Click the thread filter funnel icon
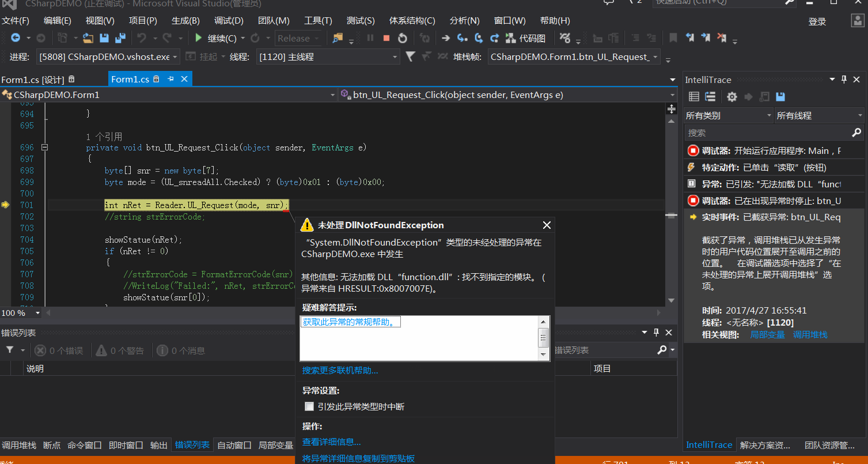Viewport: 868px width, 464px height. (410, 56)
